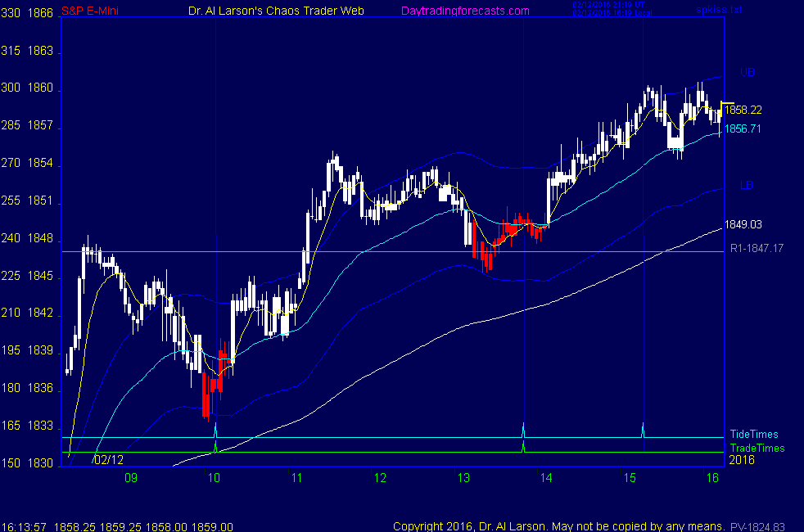Click the Daytradingforecasts.com link
Viewport: 804px width, 532px height.
pos(464,11)
